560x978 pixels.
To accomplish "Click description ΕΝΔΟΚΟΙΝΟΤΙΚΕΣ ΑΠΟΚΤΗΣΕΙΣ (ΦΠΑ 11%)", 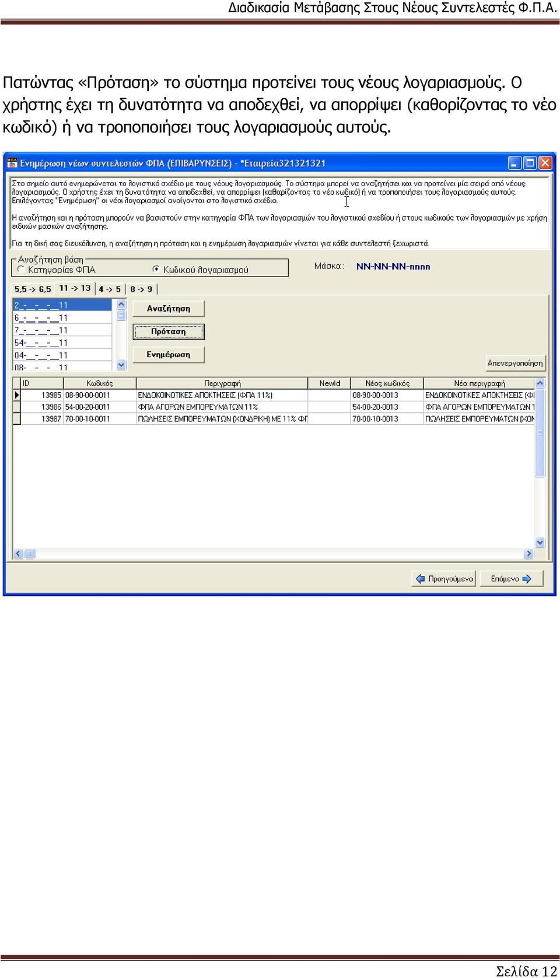I will point(222,395).
